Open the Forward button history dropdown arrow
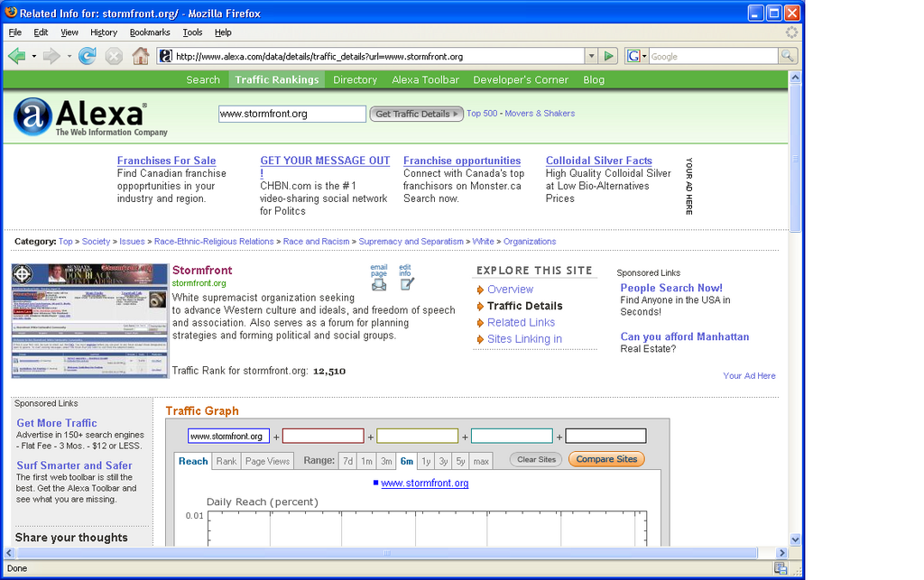 (x=69, y=57)
